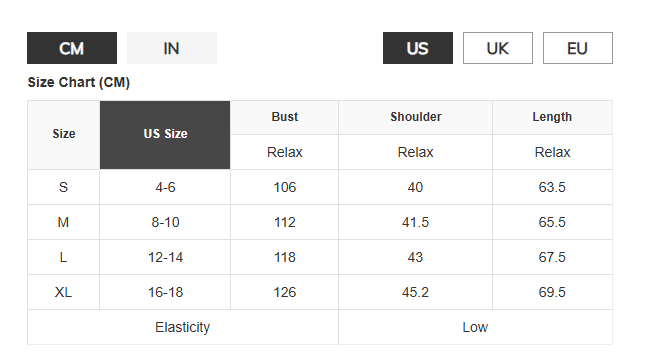Switch units to IN
Image resolution: width=655 pixels, height=362 pixels.
click(x=172, y=48)
